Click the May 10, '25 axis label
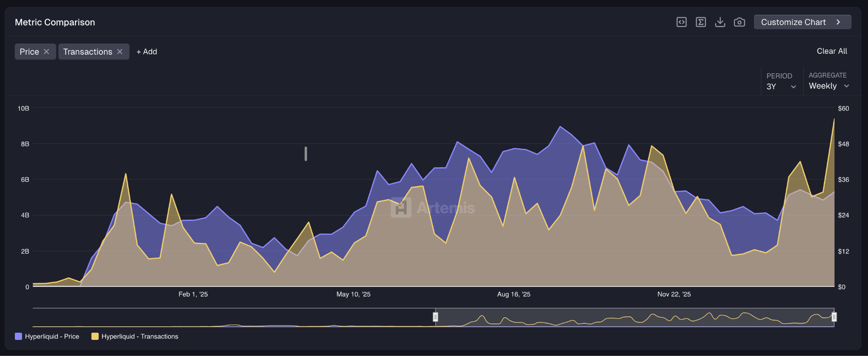The image size is (868, 356). click(353, 294)
